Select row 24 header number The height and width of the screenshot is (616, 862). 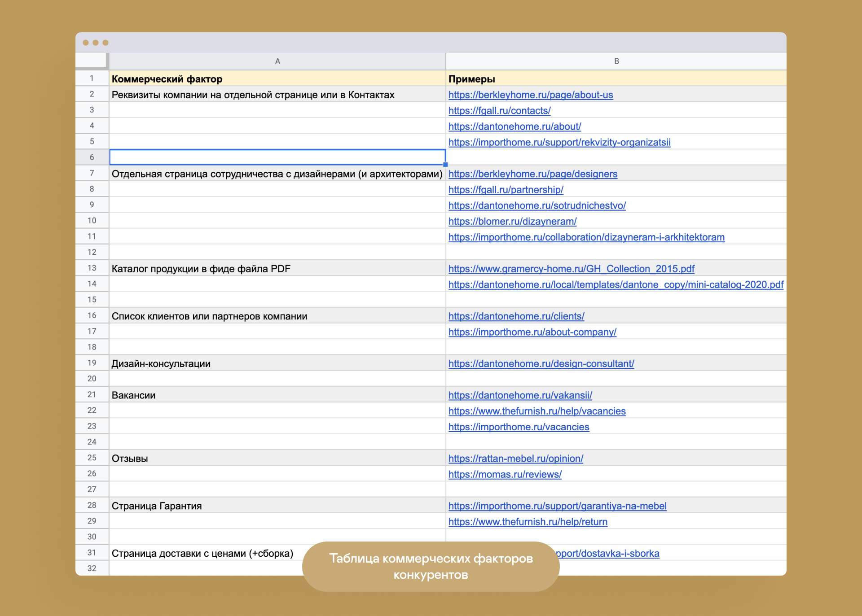click(92, 442)
